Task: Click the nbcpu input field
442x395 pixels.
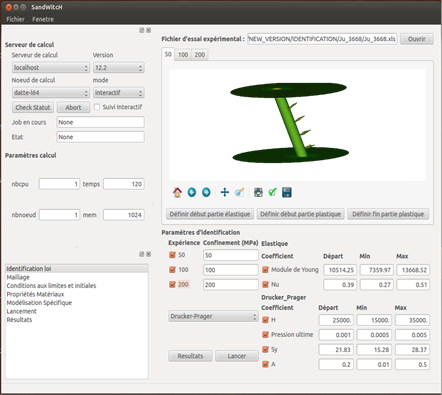Action: [x=59, y=184]
